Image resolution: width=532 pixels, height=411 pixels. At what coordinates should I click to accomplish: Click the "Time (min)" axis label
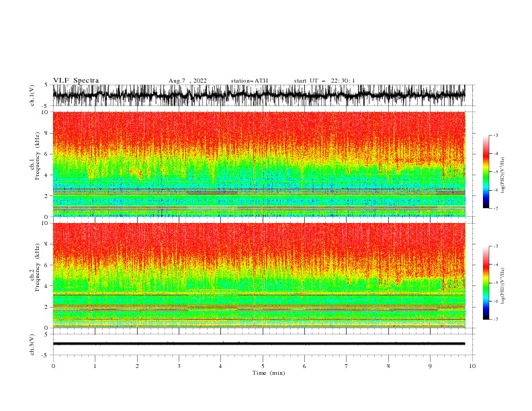[269, 373]
